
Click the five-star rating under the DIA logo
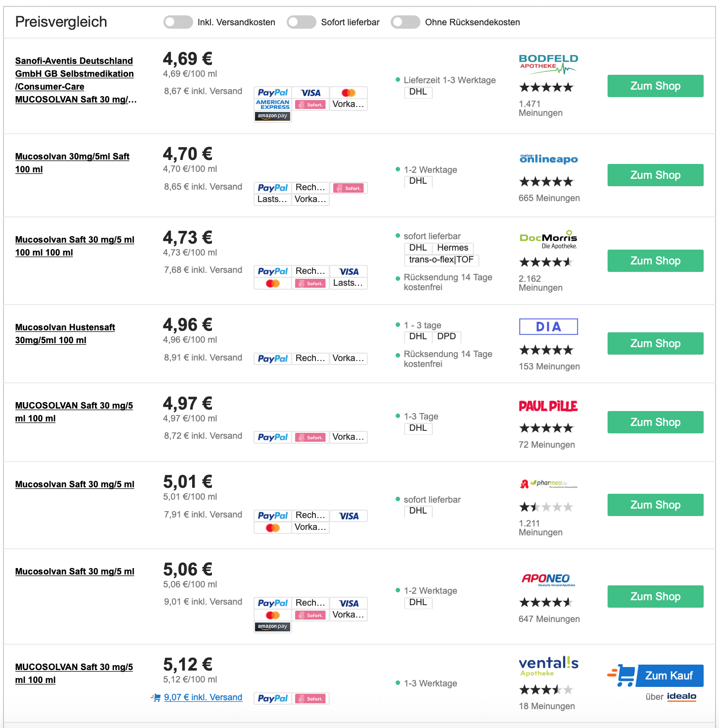pos(546,350)
